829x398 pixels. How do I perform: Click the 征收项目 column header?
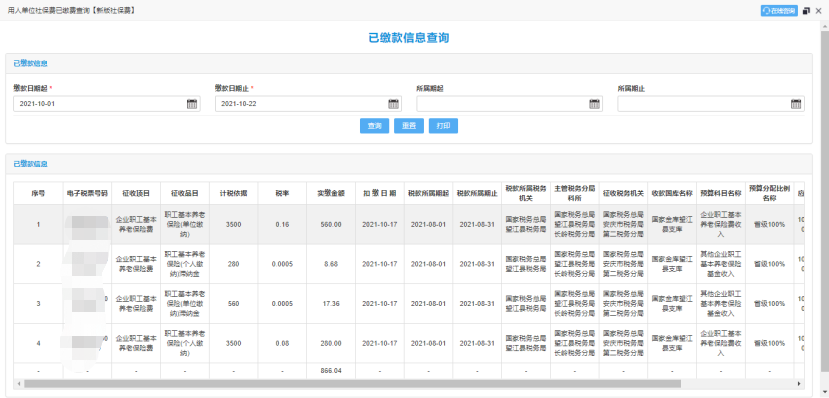point(136,193)
